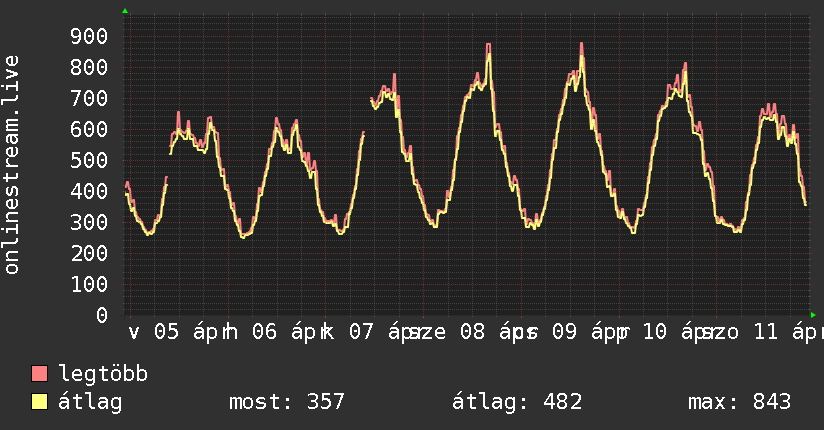Click the 09 ápr date label

pyautogui.click(x=590, y=333)
